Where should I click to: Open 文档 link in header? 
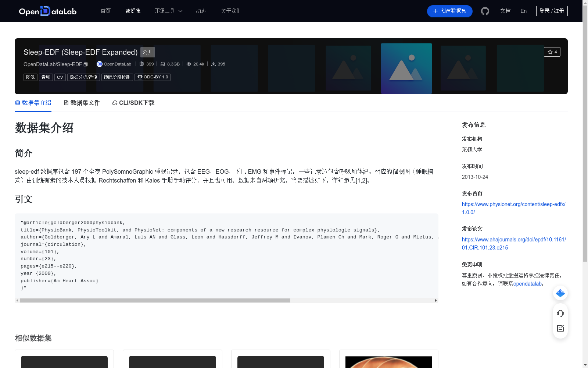pos(505,11)
